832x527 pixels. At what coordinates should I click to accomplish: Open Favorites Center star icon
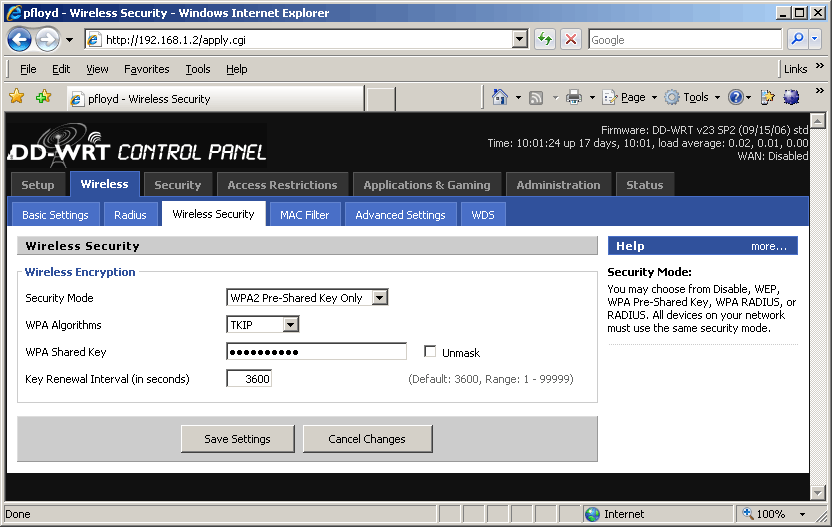(17, 97)
